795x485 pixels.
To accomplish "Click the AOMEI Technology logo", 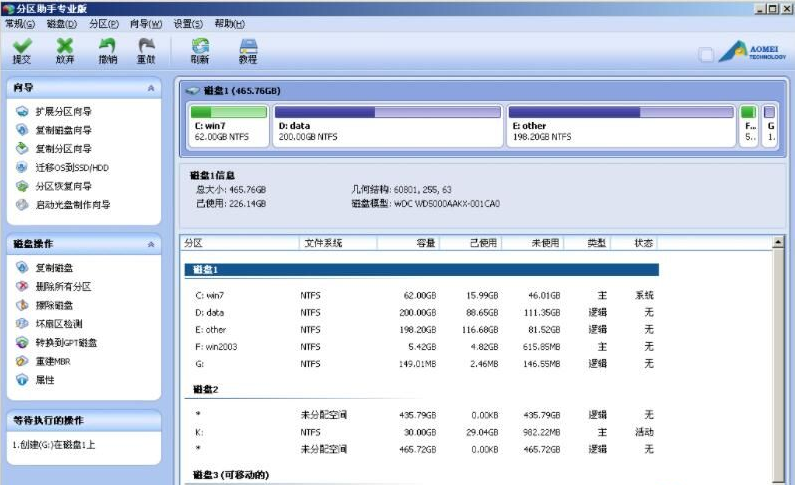I will point(752,51).
